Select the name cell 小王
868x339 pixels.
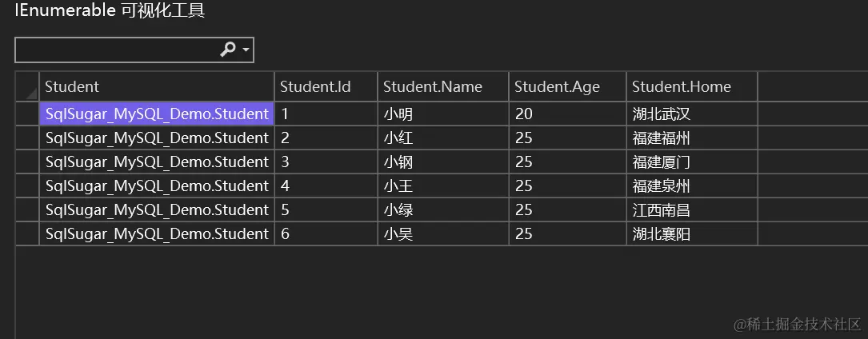tap(443, 185)
